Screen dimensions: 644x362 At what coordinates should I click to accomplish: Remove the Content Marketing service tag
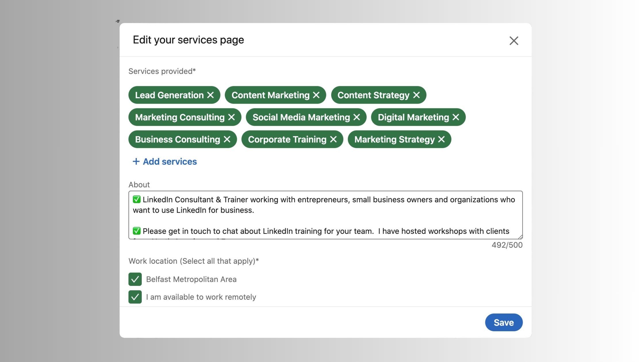[316, 95]
